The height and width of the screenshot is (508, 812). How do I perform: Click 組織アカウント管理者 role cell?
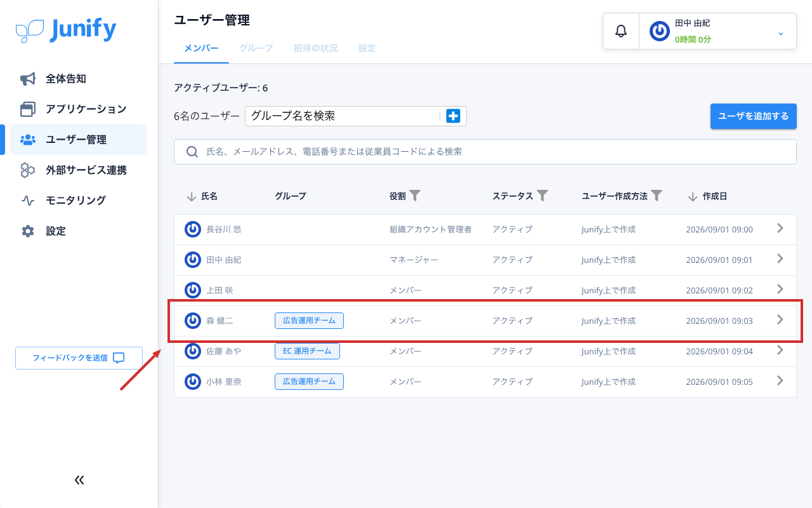[x=431, y=229]
